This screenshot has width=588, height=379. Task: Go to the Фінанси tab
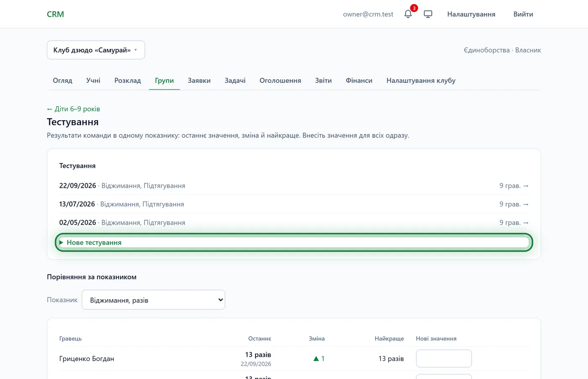[359, 80]
